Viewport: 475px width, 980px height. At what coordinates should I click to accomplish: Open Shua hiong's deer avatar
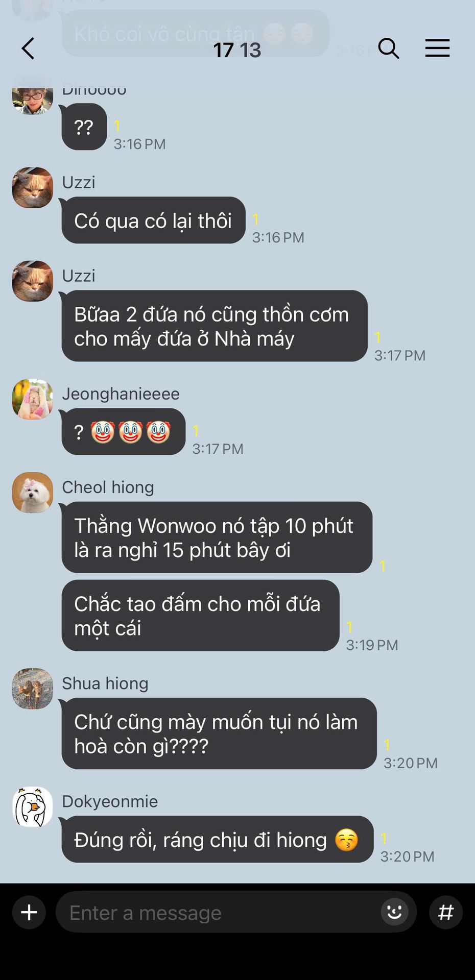click(33, 689)
